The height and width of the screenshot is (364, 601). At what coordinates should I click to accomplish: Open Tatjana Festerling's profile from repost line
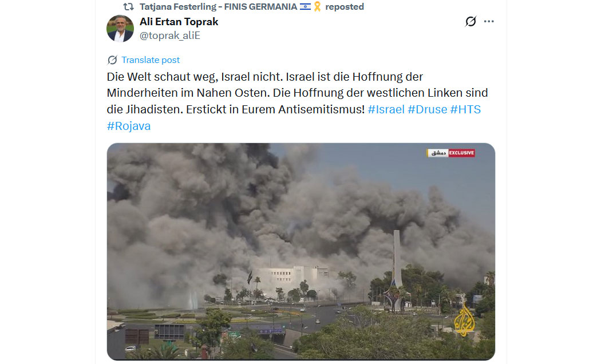pyautogui.click(x=218, y=6)
